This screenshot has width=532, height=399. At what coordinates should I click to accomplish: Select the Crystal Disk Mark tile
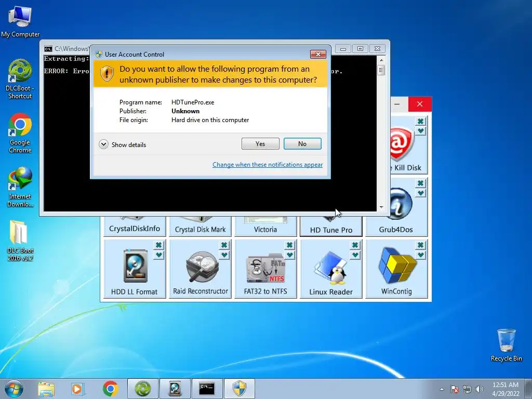pos(200,227)
